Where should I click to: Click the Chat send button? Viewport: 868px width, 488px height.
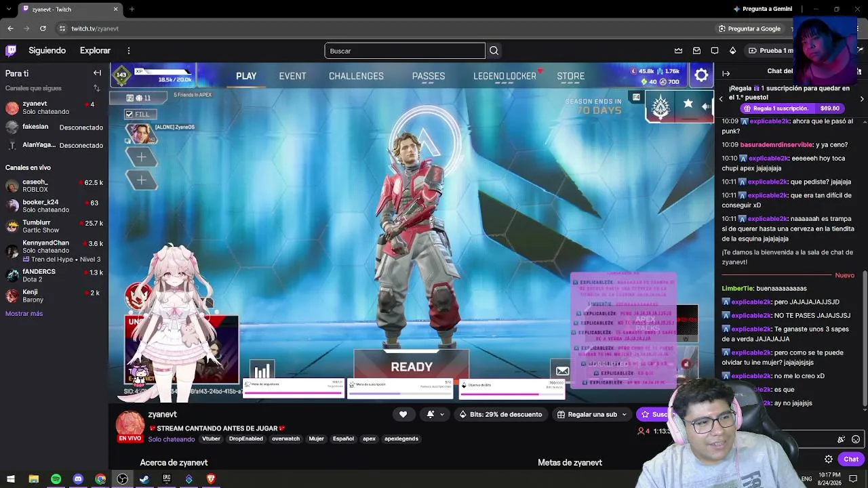(x=851, y=460)
